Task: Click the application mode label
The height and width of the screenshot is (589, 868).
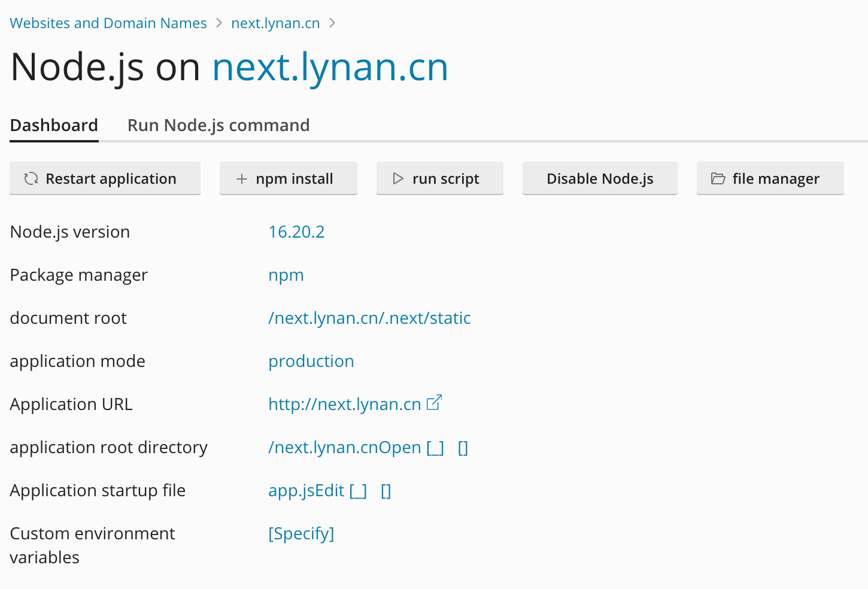Action: (x=78, y=362)
